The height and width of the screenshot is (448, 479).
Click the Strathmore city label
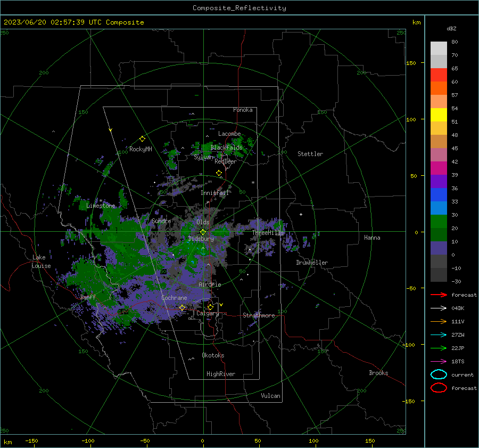click(259, 315)
